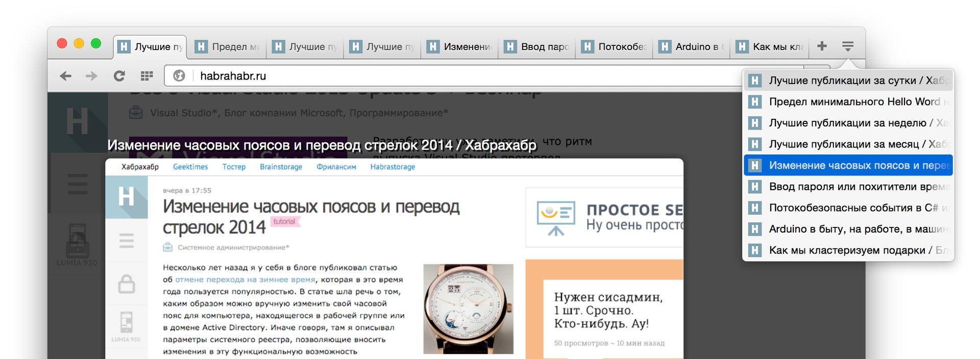
Task: Toggle the tab list menu icon
Action: click(x=848, y=46)
